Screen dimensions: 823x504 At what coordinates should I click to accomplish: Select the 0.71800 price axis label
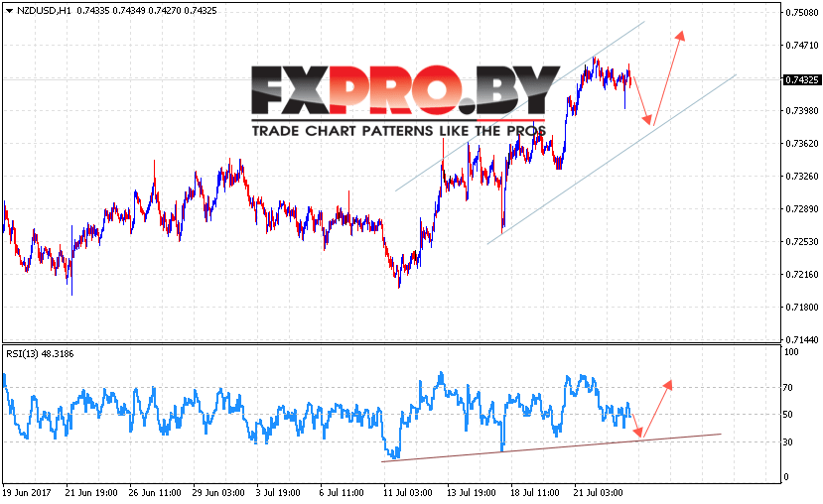click(801, 307)
